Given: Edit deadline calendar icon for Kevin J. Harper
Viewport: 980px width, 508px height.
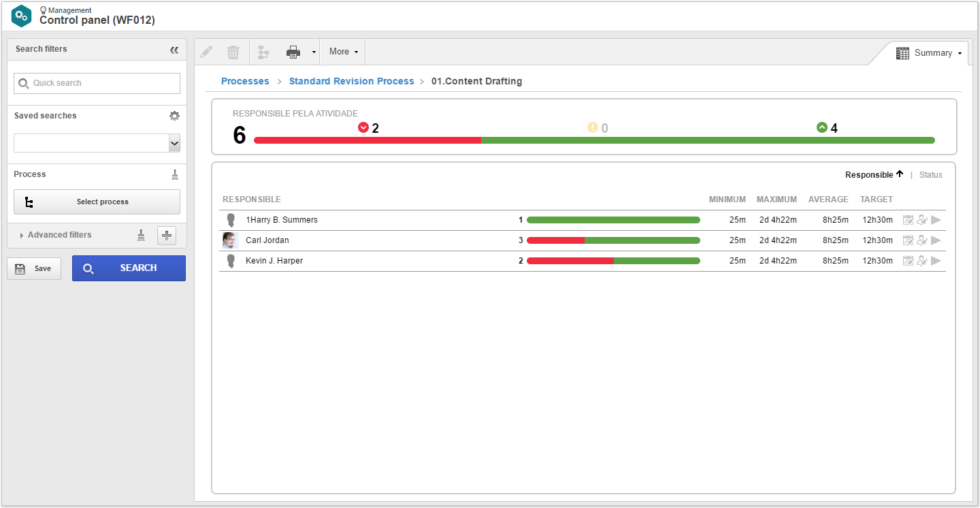Looking at the screenshot, I should [909, 261].
